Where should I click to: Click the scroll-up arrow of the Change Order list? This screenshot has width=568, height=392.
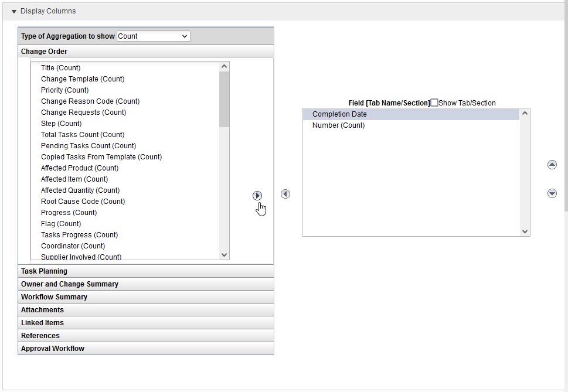(x=224, y=66)
